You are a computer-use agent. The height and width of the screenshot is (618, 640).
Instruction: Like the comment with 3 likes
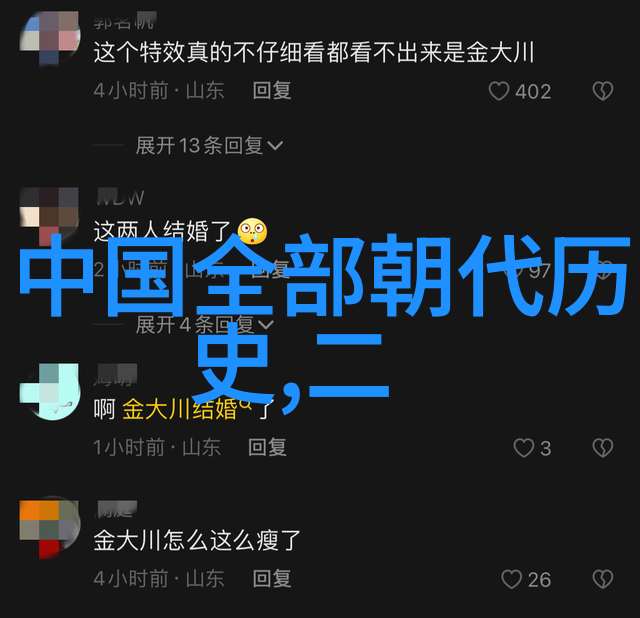click(x=524, y=448)
